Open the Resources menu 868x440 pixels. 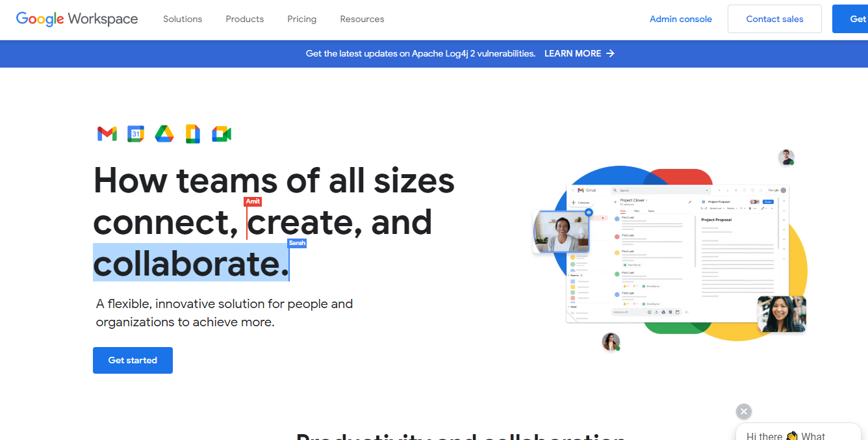pyautogui.click(x=362, y=19)
